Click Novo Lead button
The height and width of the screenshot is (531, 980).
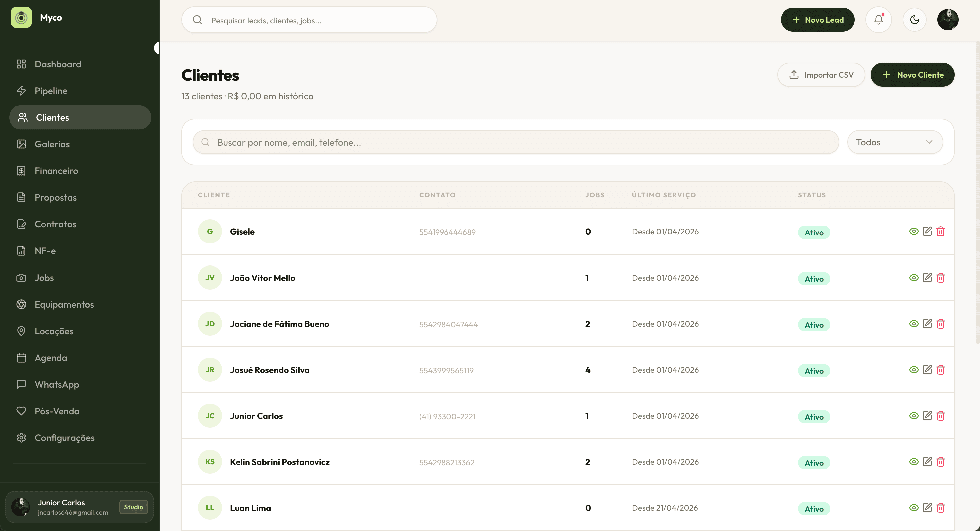(818, 19)
